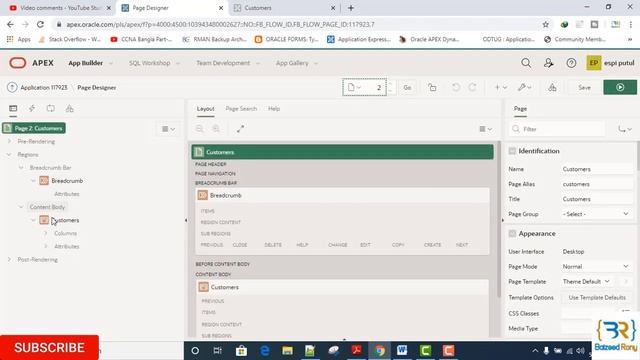Go up to Application 117923 arrow icon
The width and height of the screenshot is (640, 360).
[x=12, y=87]
